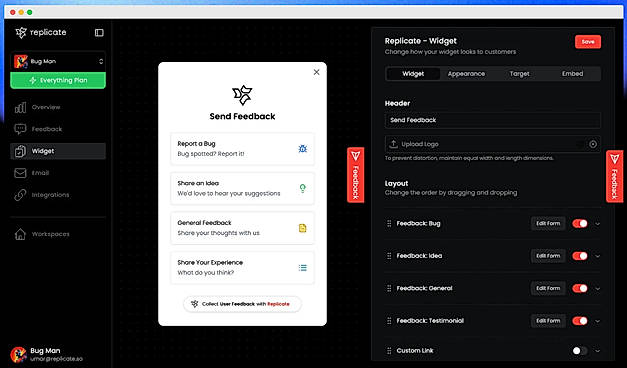Edit Form for Feedback: Testimonial
627x368 pixels.
coord(548,321)
